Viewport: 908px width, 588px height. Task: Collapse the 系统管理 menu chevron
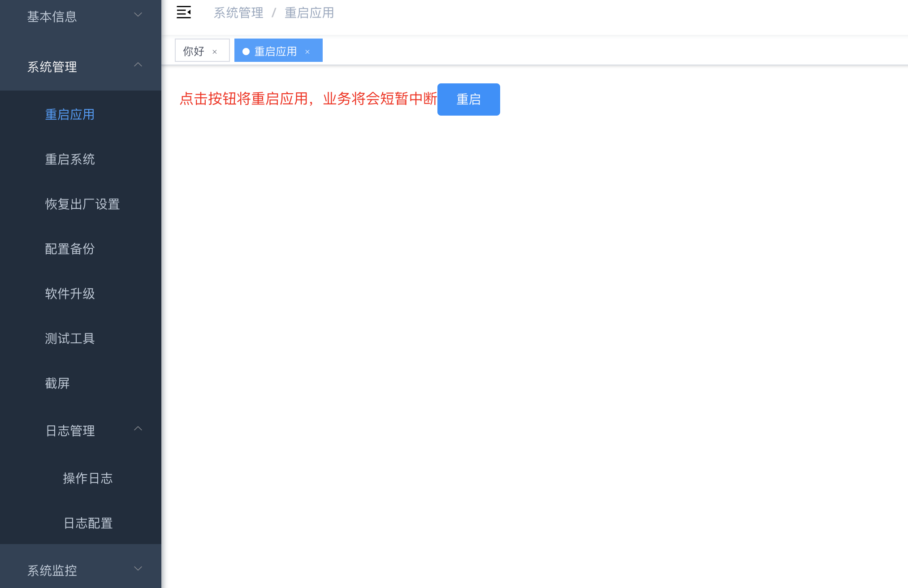[x=138, y=65]
